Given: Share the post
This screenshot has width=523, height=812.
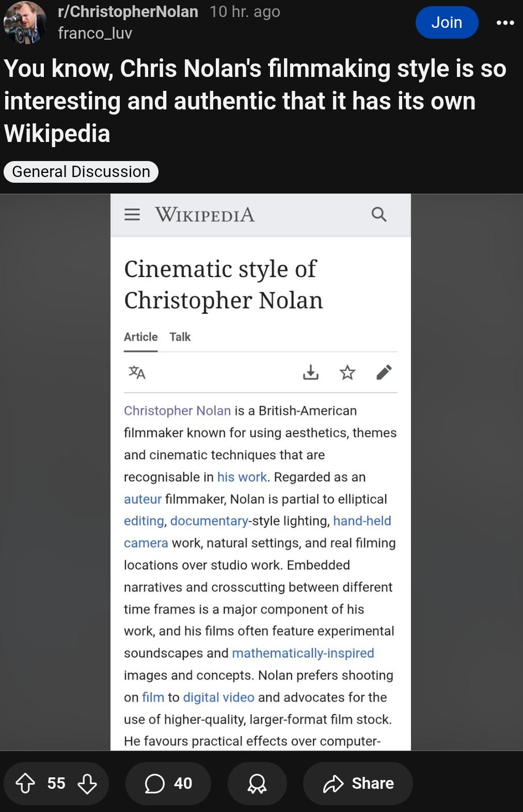Looking at the screenshot, I should point(358,783).
